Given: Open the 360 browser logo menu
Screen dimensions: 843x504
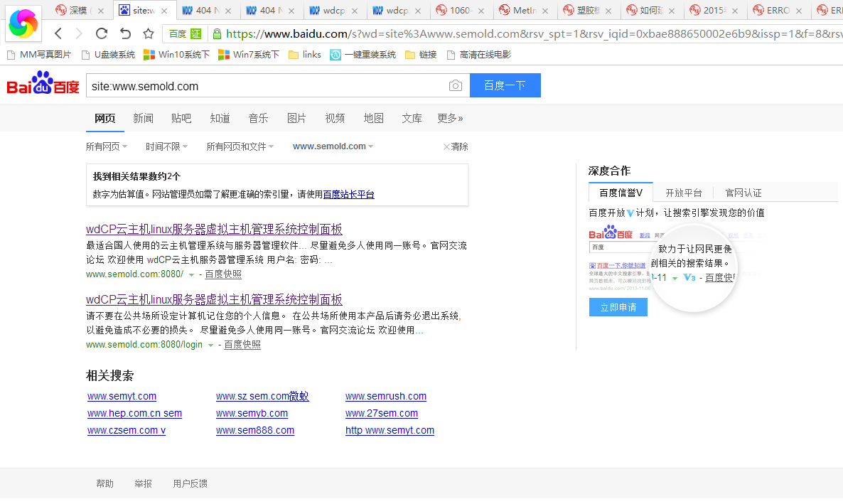Looking at the screenshot, I should [24, 25].
